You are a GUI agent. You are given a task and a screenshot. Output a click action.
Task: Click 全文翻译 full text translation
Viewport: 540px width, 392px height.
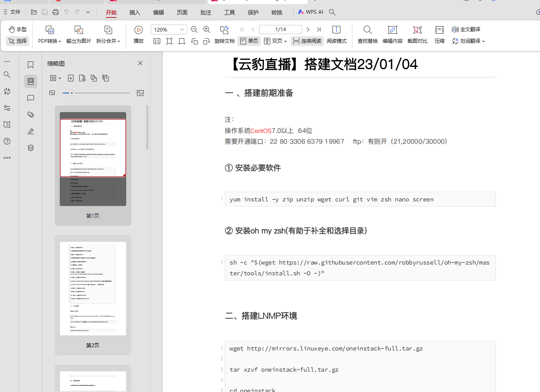tap(466, 29)
